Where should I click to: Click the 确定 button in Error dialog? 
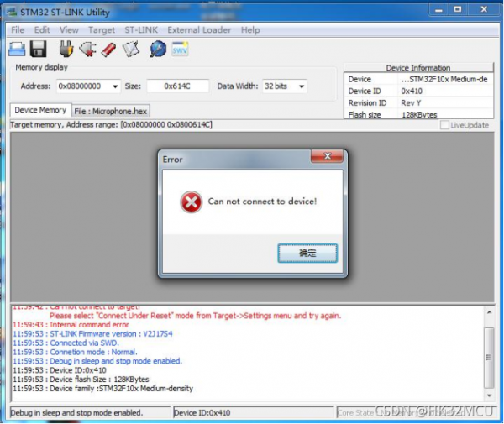click(x=307, y=253)
